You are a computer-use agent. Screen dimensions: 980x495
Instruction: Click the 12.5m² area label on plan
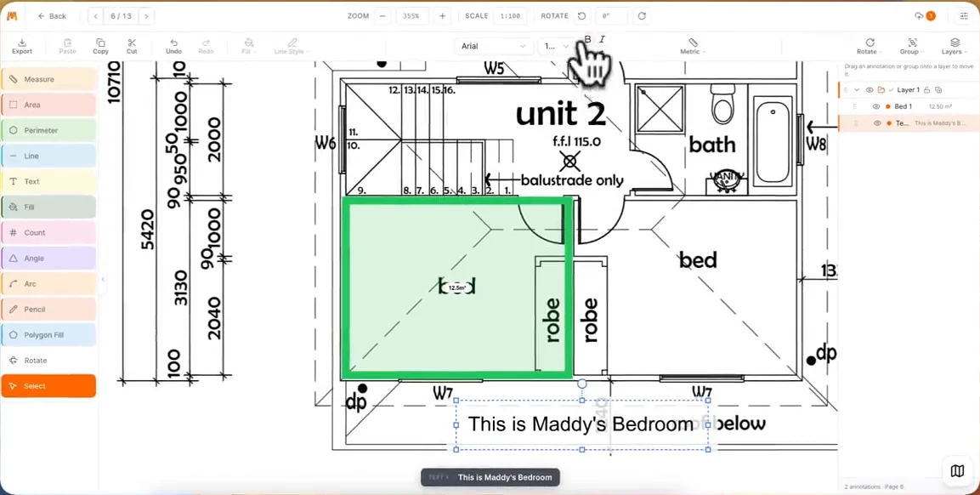click(457, 287)
